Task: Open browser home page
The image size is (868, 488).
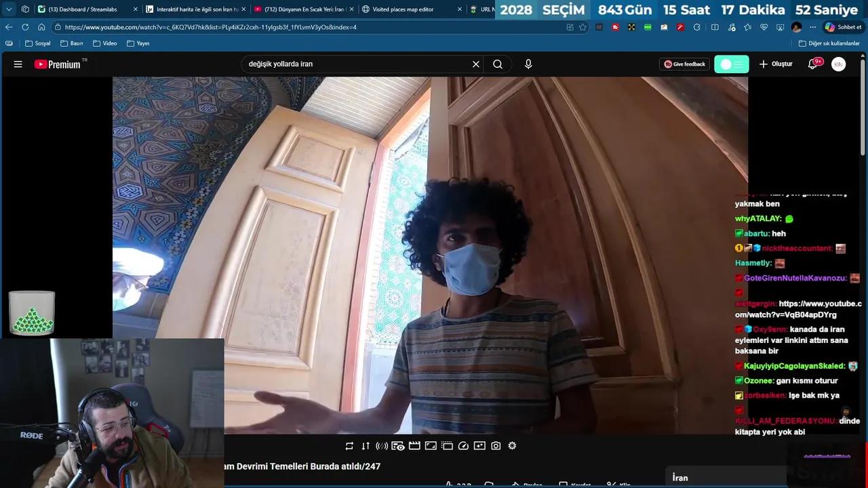Action: (x=41, y=27)
